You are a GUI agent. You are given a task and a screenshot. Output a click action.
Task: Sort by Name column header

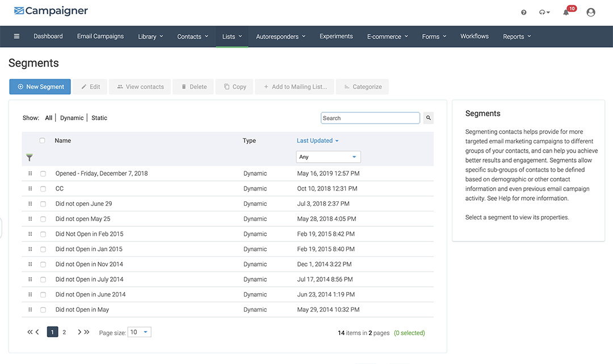[x=62, y=141]
